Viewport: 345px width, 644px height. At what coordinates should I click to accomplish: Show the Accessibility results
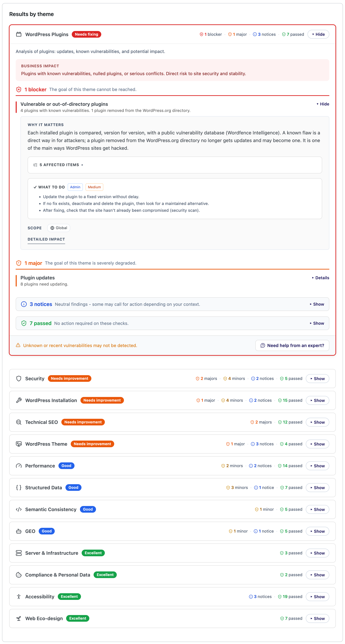pos(318,597)
